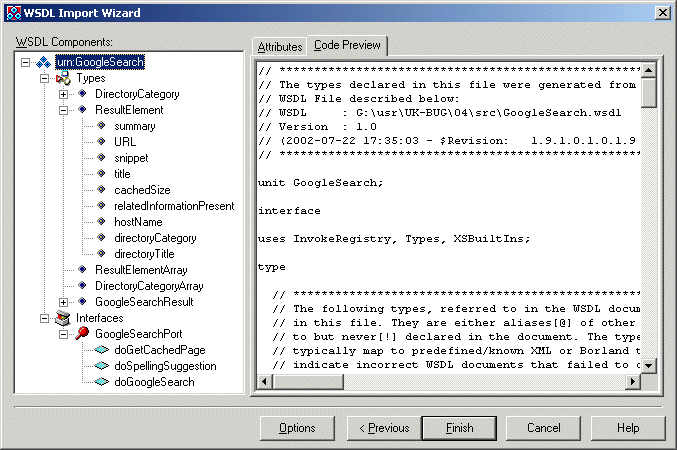Click the horizontal scrollbar thumb
Viewport: 677px width, 450px height.
[x=308, y=381]
